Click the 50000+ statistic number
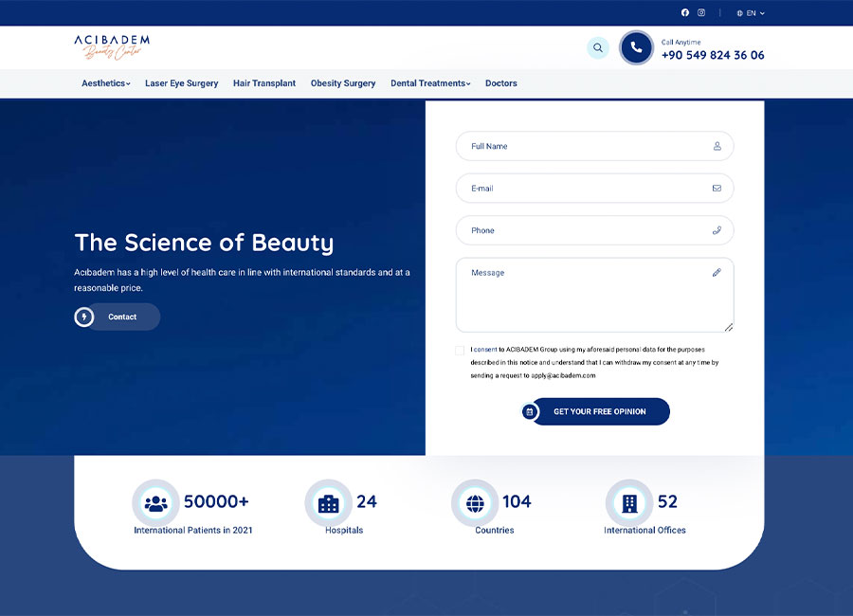This screenshot has height=616, width=853. [x=216, y=501]
